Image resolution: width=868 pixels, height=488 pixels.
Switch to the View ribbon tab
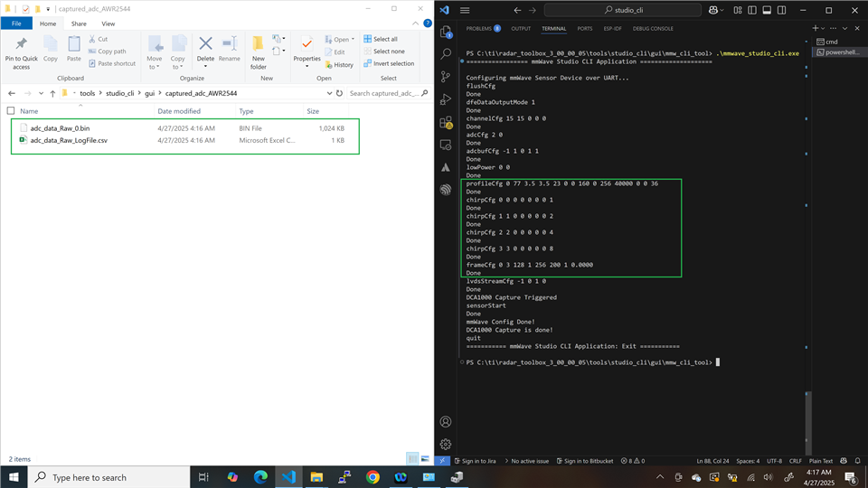pos(108,23)
